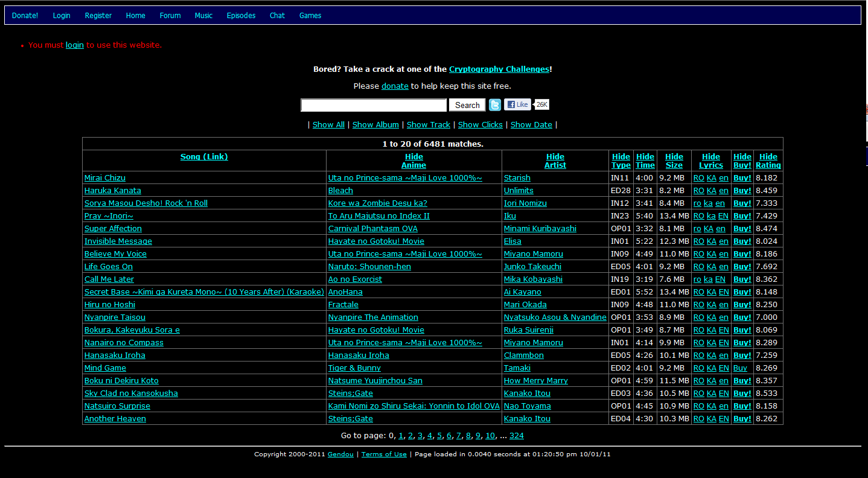Open the Mirai Chizu song link
The width and height of the screenshot is (868, 478).
click(x=105, y=178)
